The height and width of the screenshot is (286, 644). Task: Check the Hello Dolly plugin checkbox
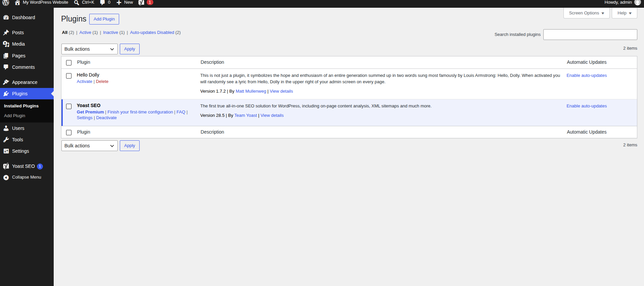(69, 76)
